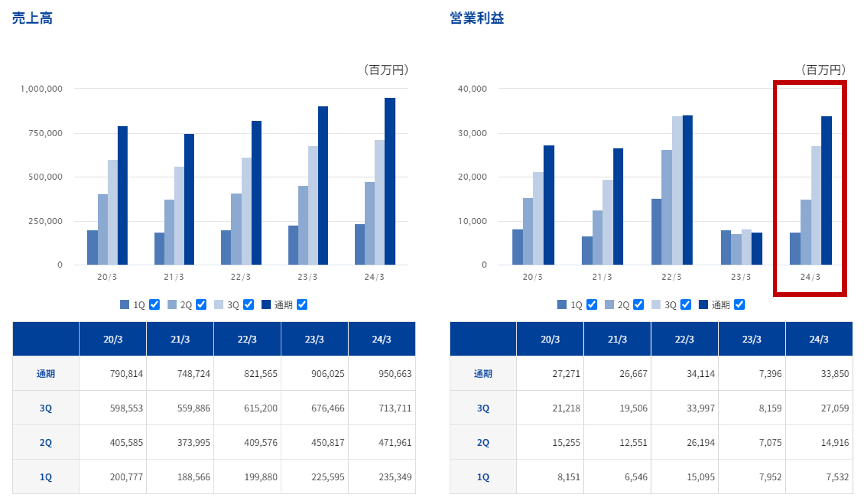Image resolution: width=864 pixels, height=504 pixels.
Task: Hide 通期 series in 営業利益 chart
Action: pos(739,304)
